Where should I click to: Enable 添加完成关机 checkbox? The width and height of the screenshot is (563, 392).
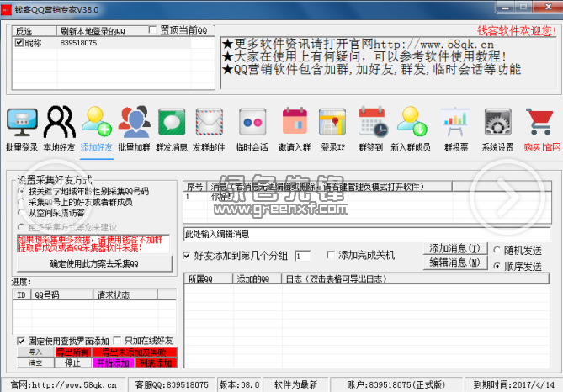(x=331, y=255)
